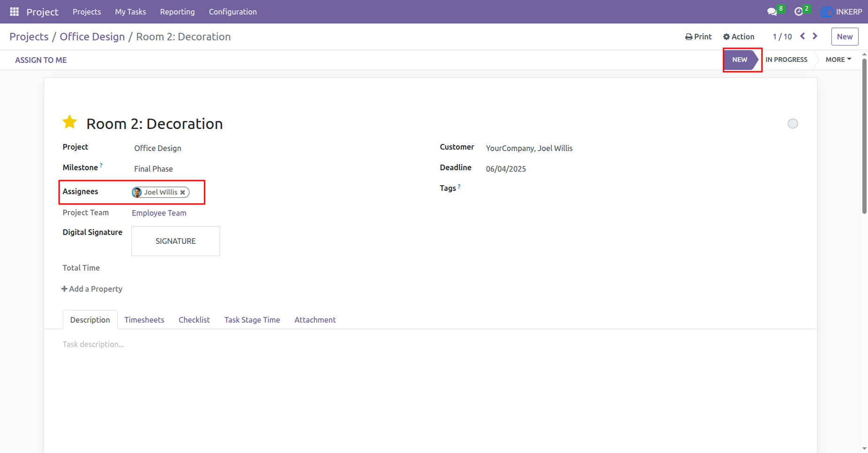Image resolution: width=868 pixels, height=453 pixels.
Task: Open the Projects menu
Action: click(x=87, y=12)
